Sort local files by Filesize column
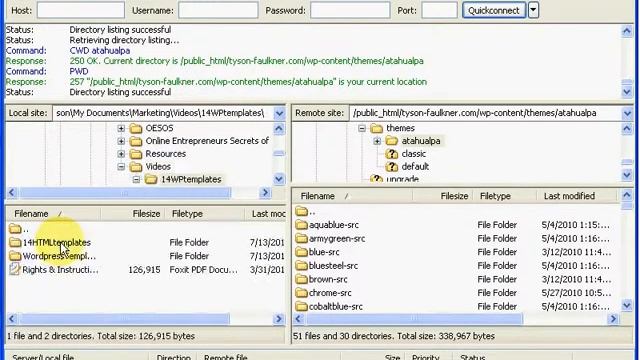The width and height of the screenshot is (640, 360). point(133,214)
